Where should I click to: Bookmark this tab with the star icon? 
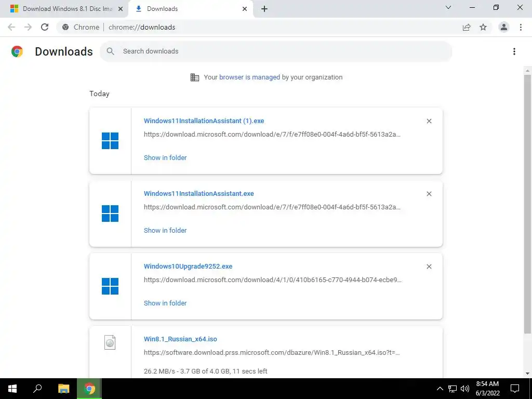click(x=483, y=27)
